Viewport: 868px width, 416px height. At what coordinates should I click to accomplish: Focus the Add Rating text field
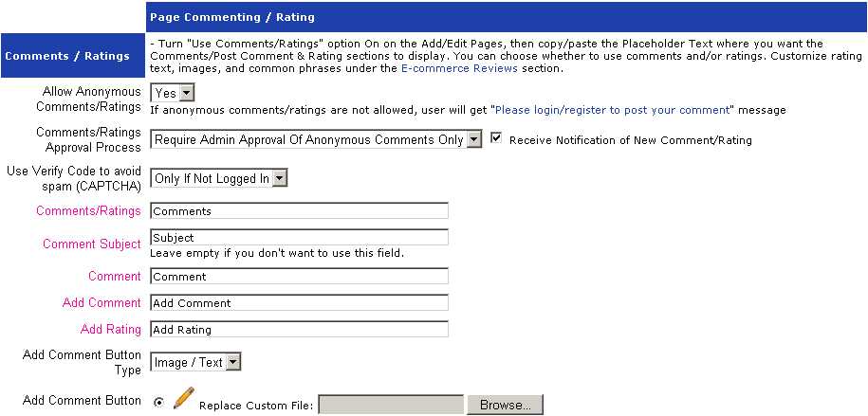(x=300, y=330)
